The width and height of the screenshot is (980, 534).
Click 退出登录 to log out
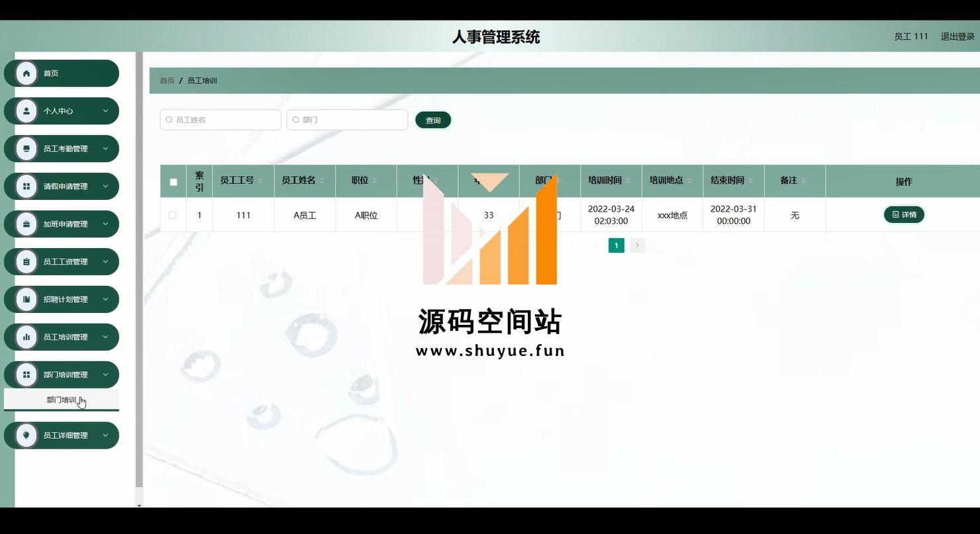click(x=957, y=37)
